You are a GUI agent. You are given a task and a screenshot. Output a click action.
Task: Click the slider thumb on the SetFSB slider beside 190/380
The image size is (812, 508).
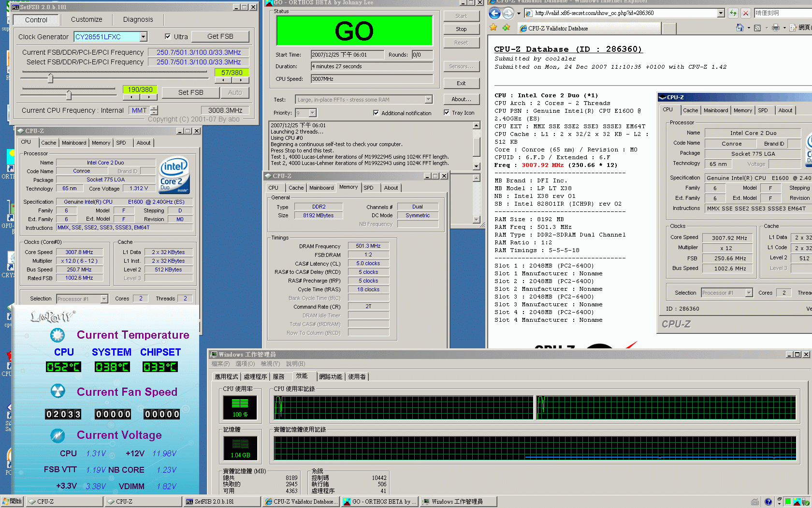(69, 94)
